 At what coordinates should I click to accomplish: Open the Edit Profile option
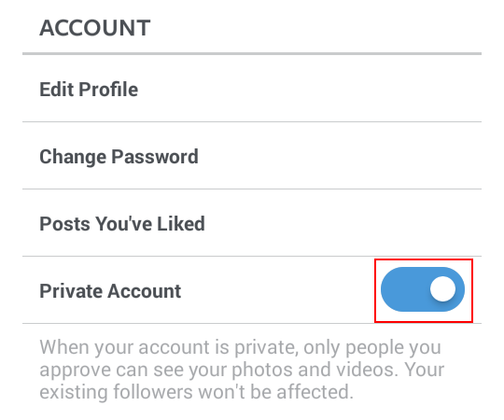(252, 89)
